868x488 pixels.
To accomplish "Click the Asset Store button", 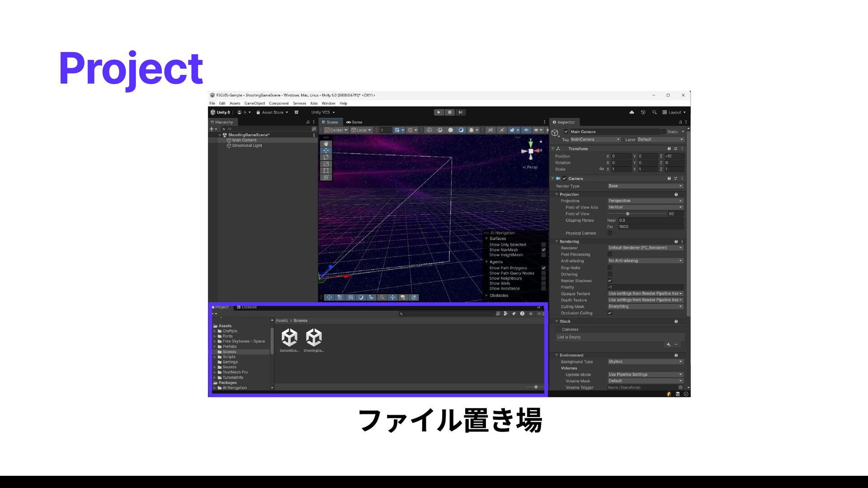I will click(x=272, y=113).
